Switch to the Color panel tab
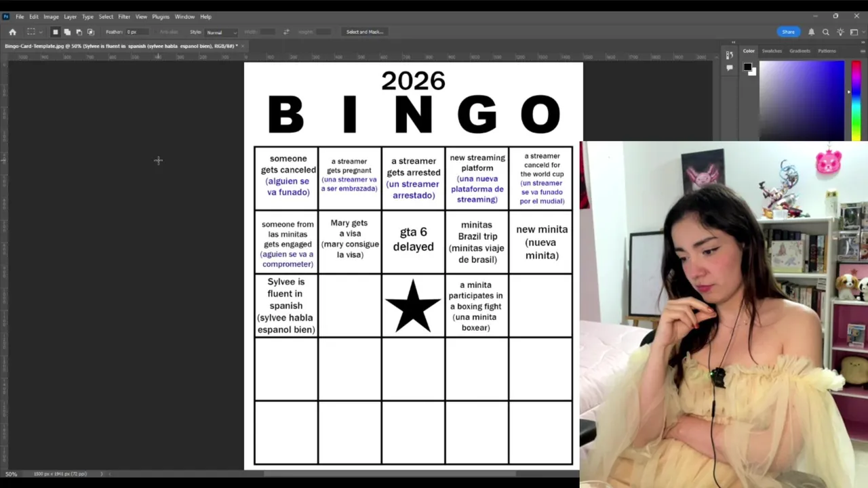This screenshot has width=868, height=488. [x=749, y=51]
